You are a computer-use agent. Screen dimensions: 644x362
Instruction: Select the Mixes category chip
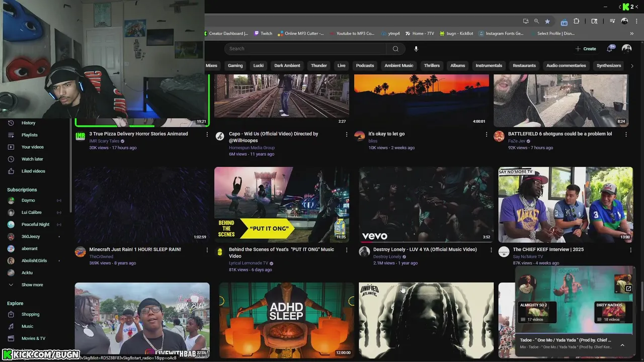[211, 65]
